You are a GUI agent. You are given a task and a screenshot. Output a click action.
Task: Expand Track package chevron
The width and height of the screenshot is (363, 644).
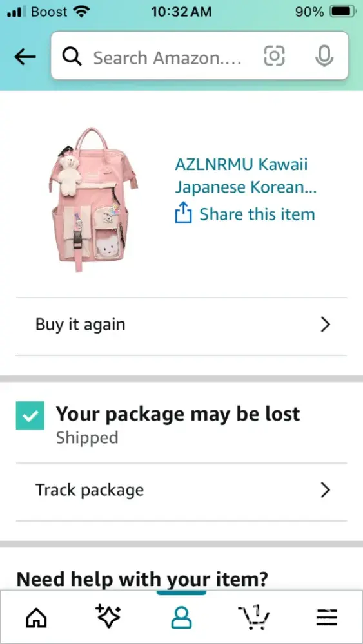pyautogui.click(x=325, y=490)
